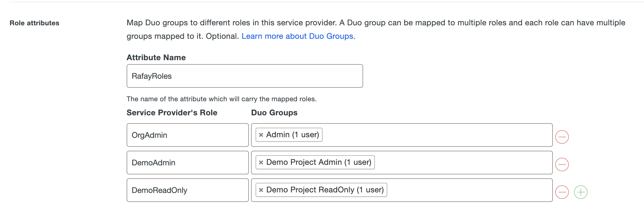Screen dimensions: 644x216
Task: Select the Demo Project ReadOnly (1 user) tag text
Action: [325, 190]
